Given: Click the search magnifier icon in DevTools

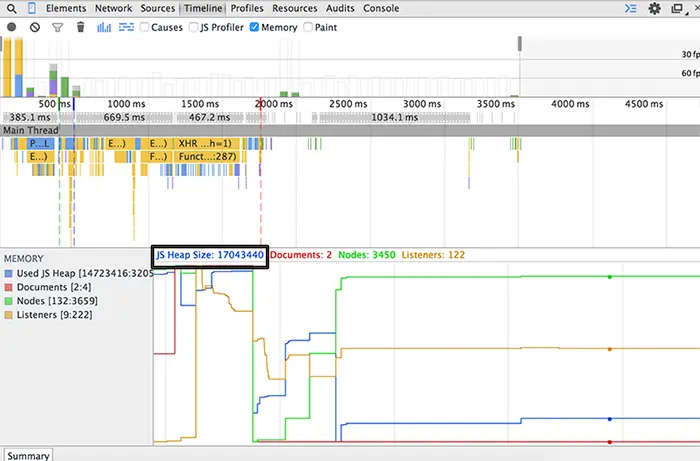Looking at the screenshot, I should point(12,8).
